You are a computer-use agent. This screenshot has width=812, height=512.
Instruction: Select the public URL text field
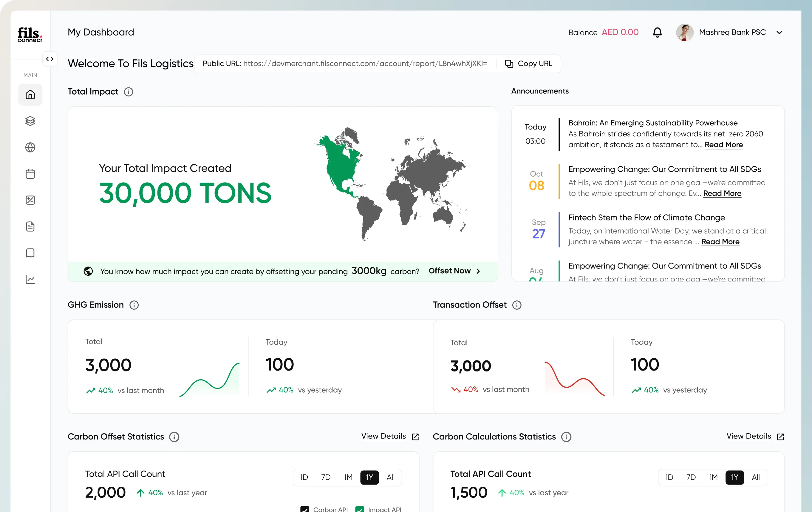click(345, 64)
